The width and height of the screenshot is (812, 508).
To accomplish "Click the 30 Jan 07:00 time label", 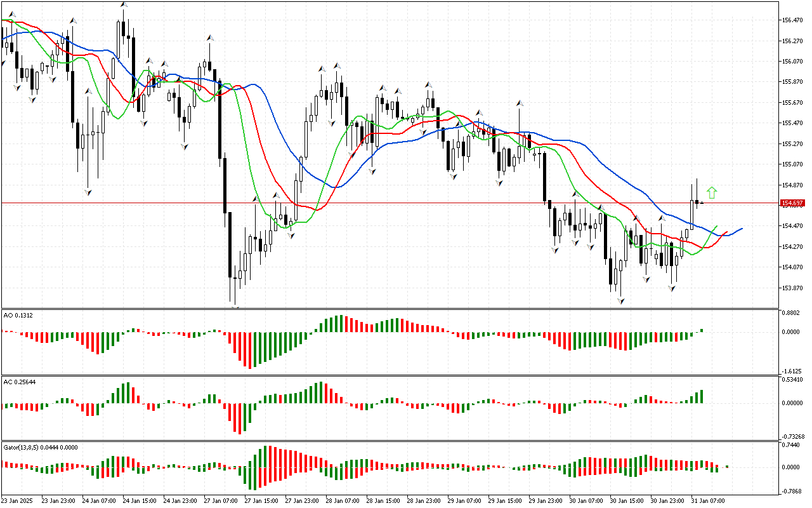I will pos(587,500).
